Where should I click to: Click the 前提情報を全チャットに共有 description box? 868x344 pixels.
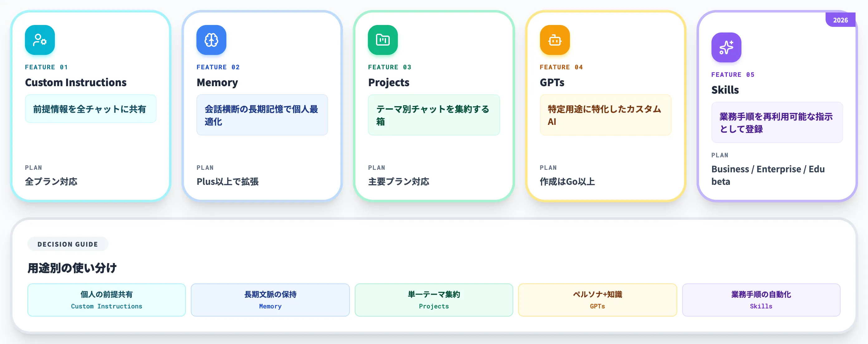pyautogui.click(x=91, y=109)
